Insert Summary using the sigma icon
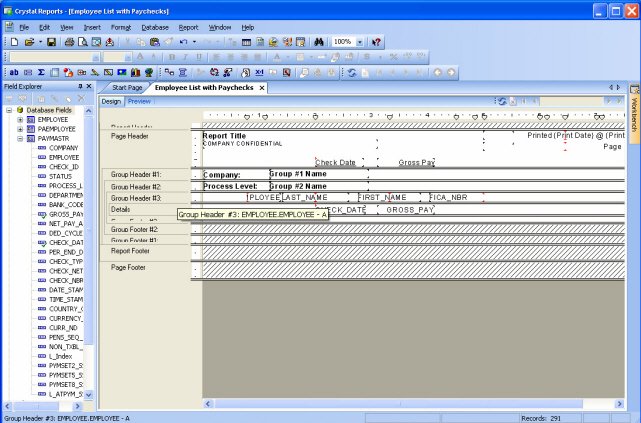Image resolution: width=641 pixels, height=423 pixels. (41, 72)
